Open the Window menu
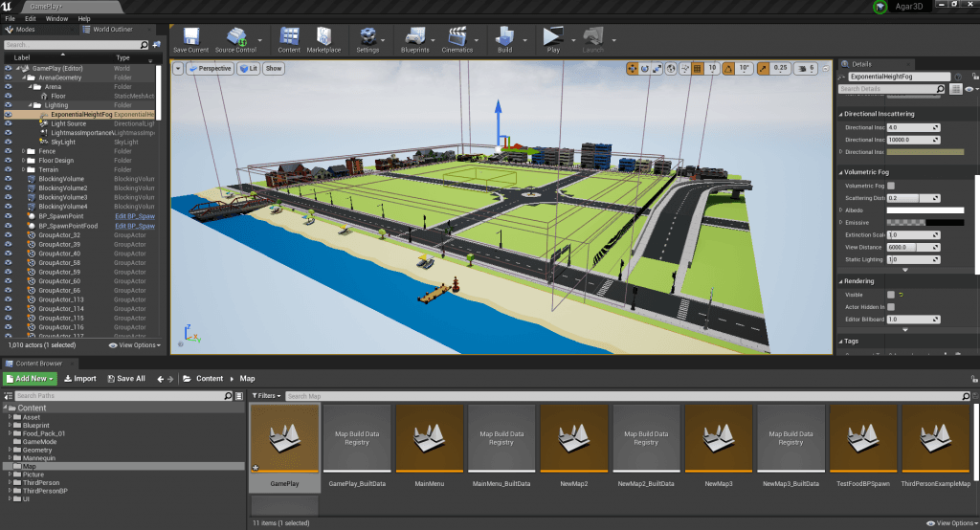 pyautogui.click(x=56, y=18)
